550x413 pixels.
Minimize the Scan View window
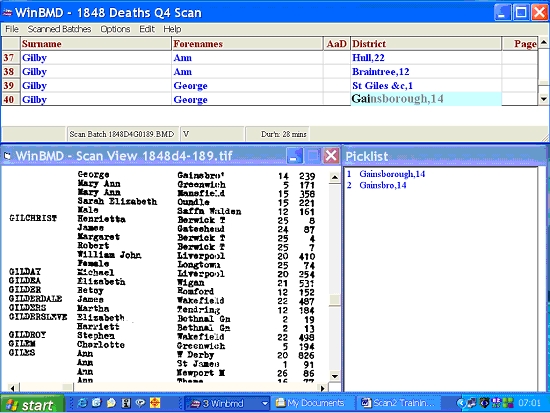pos(294,155)
